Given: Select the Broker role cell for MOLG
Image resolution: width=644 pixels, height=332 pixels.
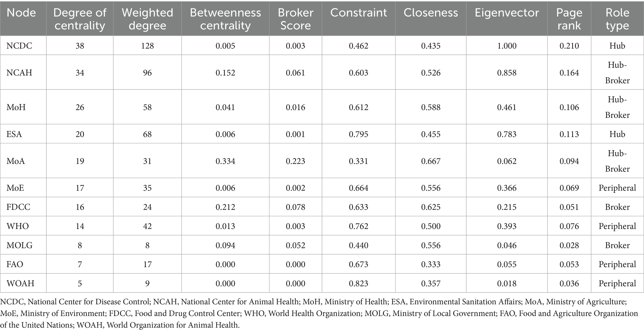Looking at the screenshot, I should pyautogui.click(x=617, y=245).
